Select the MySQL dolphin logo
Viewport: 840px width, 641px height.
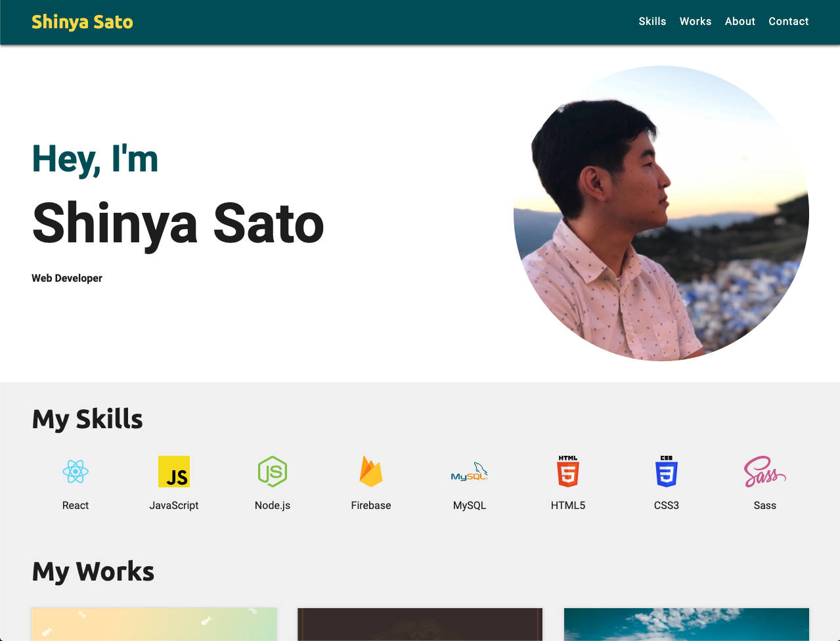pos(470,472)
